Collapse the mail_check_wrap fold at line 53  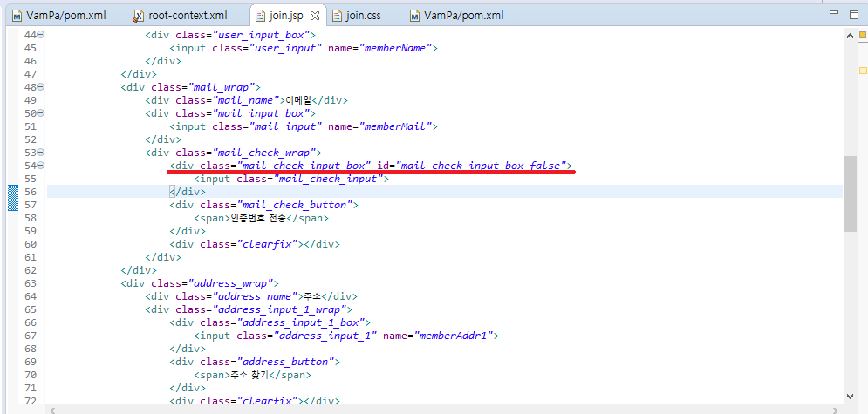click(x=41, y=153)
